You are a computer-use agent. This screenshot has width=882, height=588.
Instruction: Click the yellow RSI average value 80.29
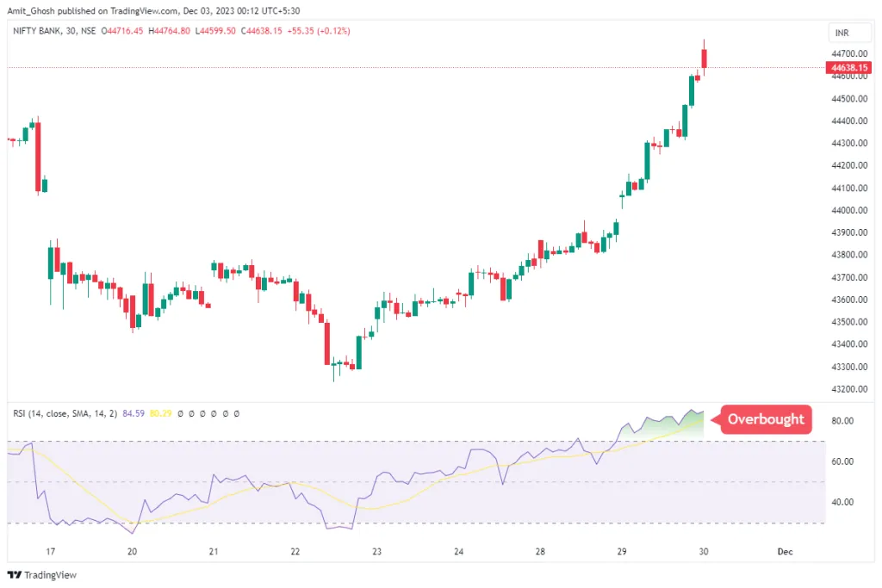point(162,413)
